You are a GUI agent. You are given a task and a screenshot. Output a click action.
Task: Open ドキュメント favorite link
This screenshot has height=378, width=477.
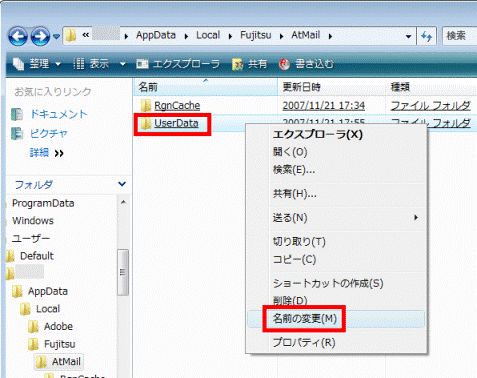tap(58, 114)
